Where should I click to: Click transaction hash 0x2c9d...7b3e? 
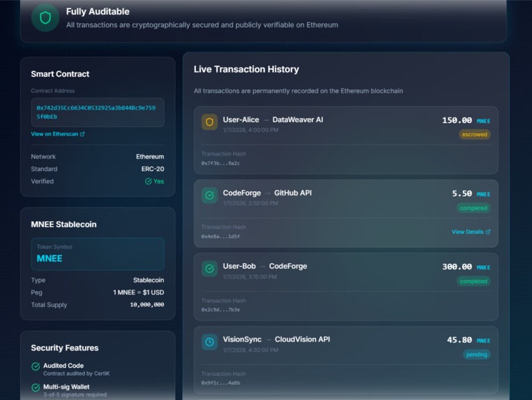pyautogui.click(x=220, y=310)
